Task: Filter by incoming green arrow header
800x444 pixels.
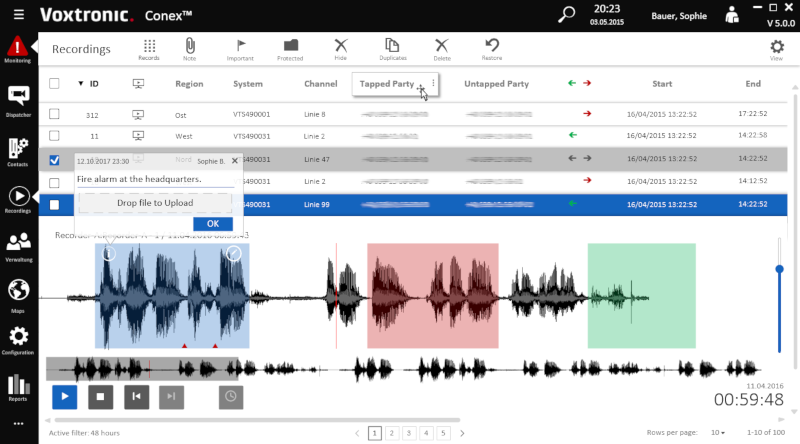Action: 572,83
